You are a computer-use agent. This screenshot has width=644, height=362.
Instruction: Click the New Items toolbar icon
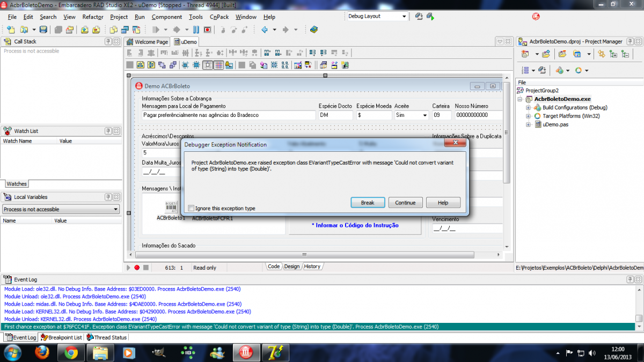[x=11, y=29]
